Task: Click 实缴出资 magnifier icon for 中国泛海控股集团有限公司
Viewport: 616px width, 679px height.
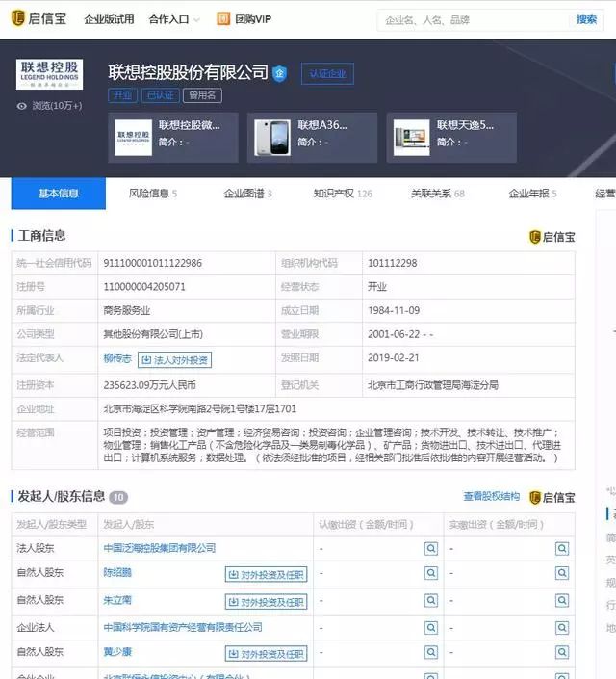Action: (562, 549)
